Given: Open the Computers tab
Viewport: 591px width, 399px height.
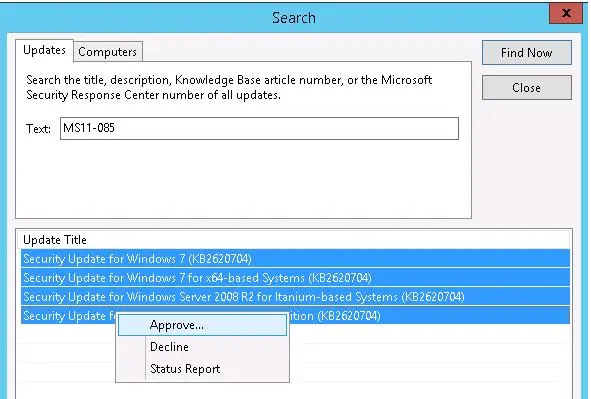Looking at the screenshot, I should tap(107, 52).
